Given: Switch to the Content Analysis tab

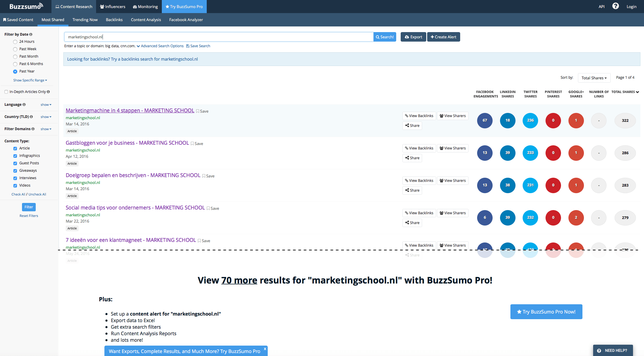Looking at the screenshot, I should pyautogui.click(x=146, y=20).
